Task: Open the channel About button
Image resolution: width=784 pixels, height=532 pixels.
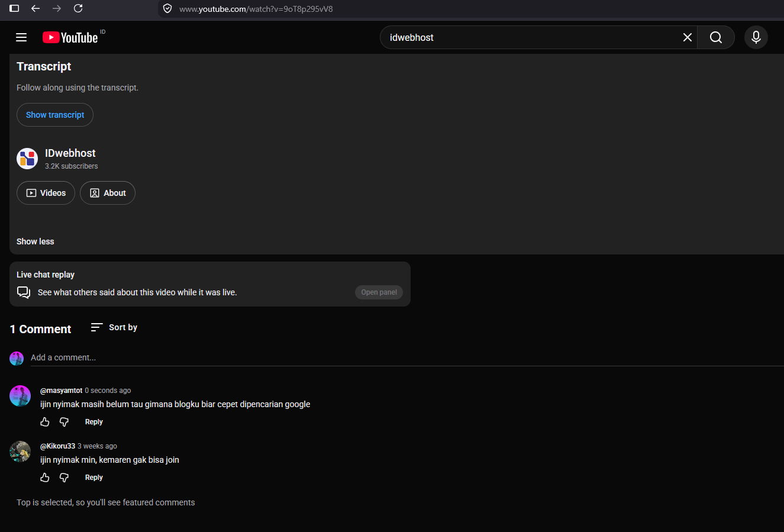Action: click(x=108, y=193)
